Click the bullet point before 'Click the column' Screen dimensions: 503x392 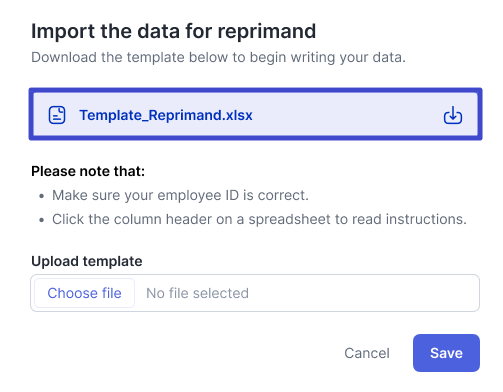[41, 220]
